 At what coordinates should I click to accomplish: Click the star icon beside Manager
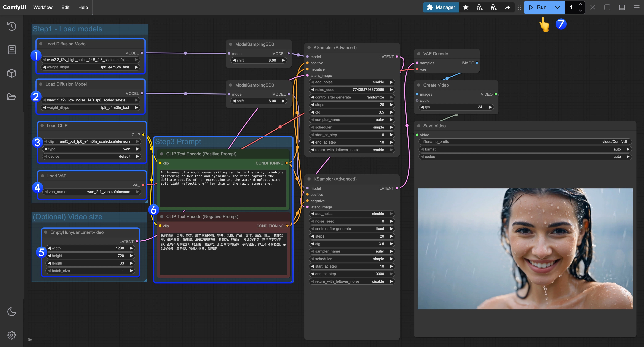pyautogui.click(x=466, y=7)
